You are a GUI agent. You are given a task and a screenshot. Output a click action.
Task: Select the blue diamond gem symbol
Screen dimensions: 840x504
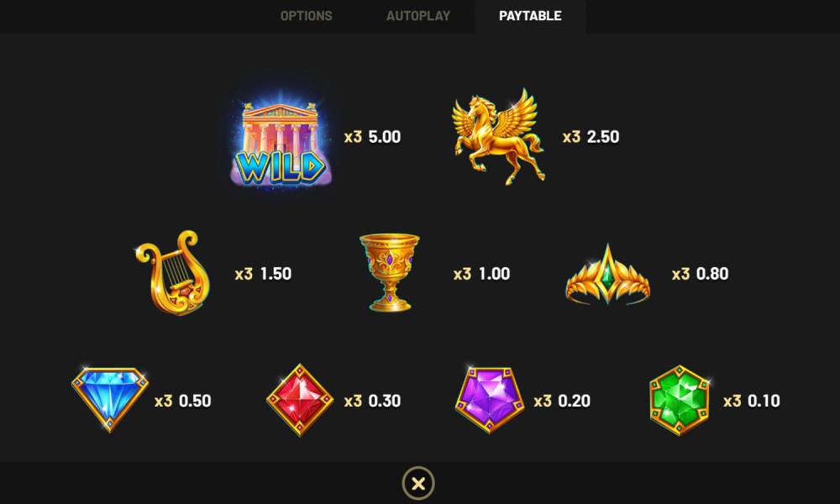[110, 400]
